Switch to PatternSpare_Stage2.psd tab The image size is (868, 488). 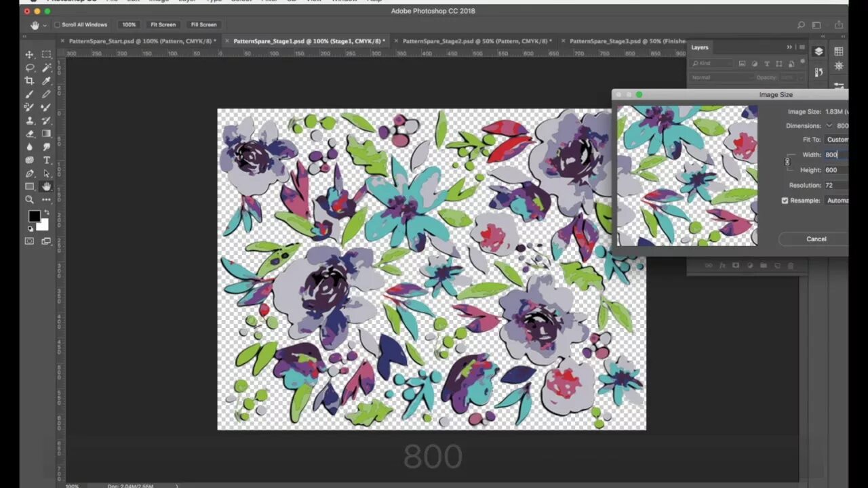tap(475, 41)
